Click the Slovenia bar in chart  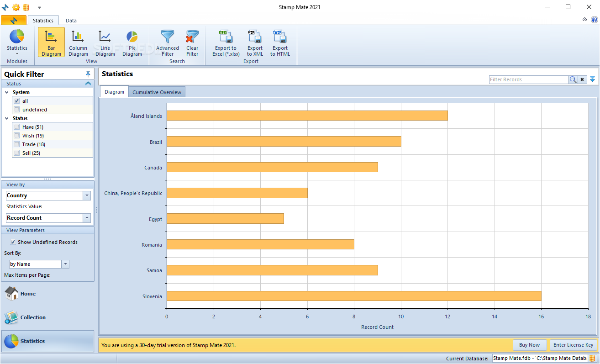pyautogui.click(x=354, y=296)
